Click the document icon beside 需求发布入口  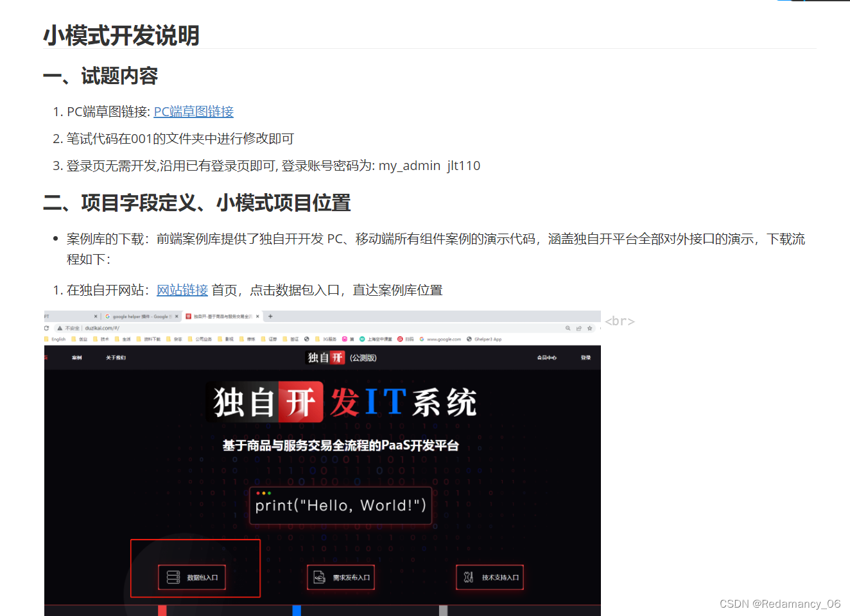coord(319,577)
